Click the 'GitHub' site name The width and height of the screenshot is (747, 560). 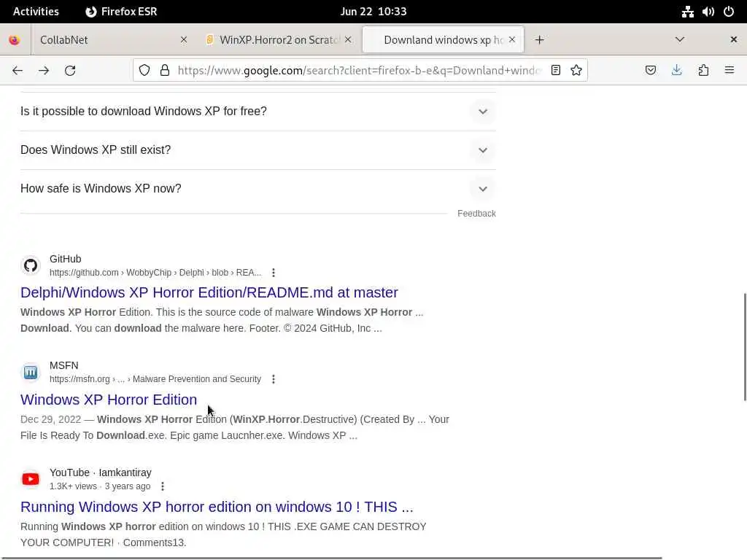(x=65, y=259)
